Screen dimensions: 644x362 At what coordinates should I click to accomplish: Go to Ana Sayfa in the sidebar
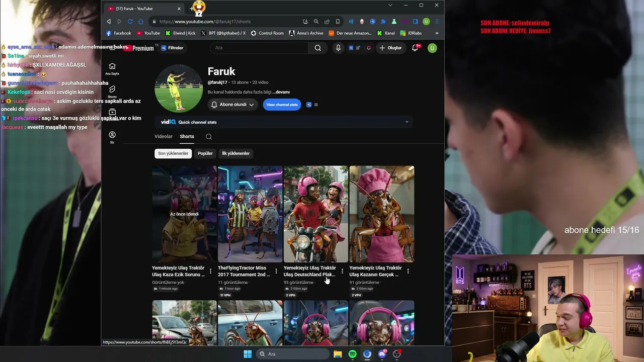coord(112,69)
